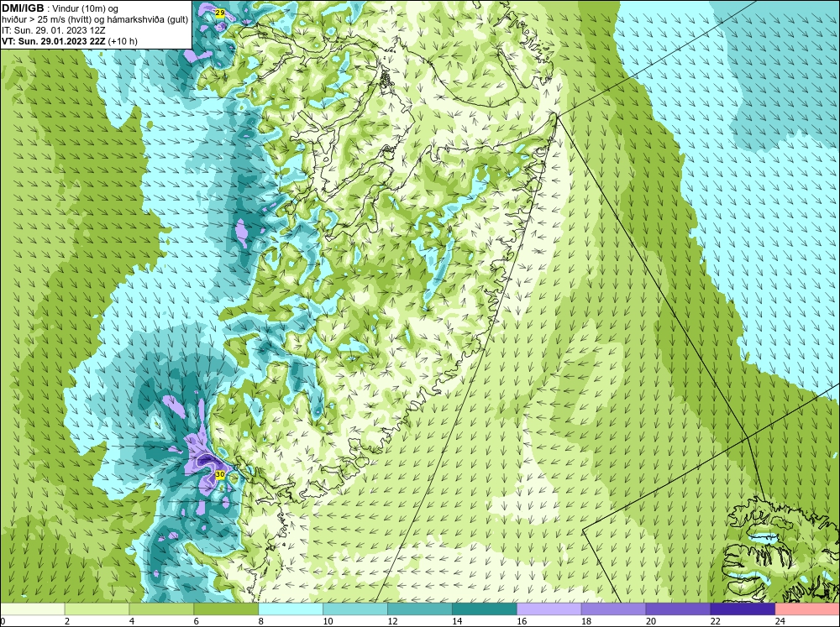Click the legend value 8 label
Screen dimensions: 840x627
pos(261,621)
